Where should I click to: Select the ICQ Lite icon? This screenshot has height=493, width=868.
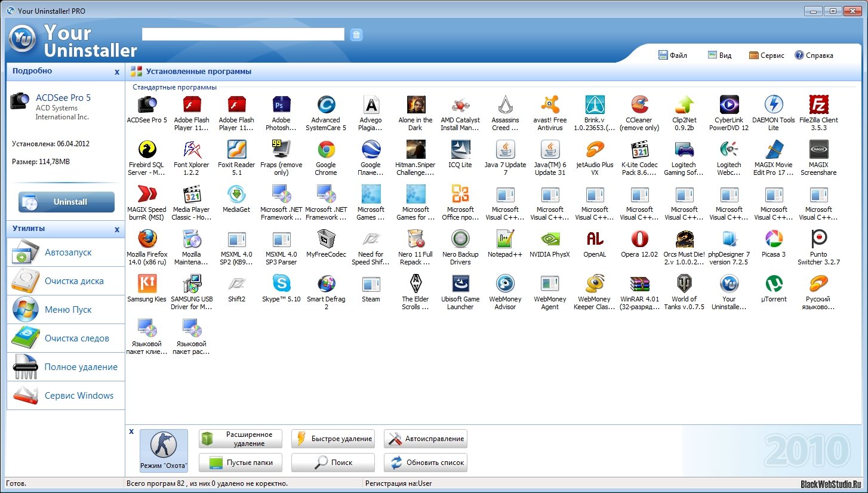460,149
